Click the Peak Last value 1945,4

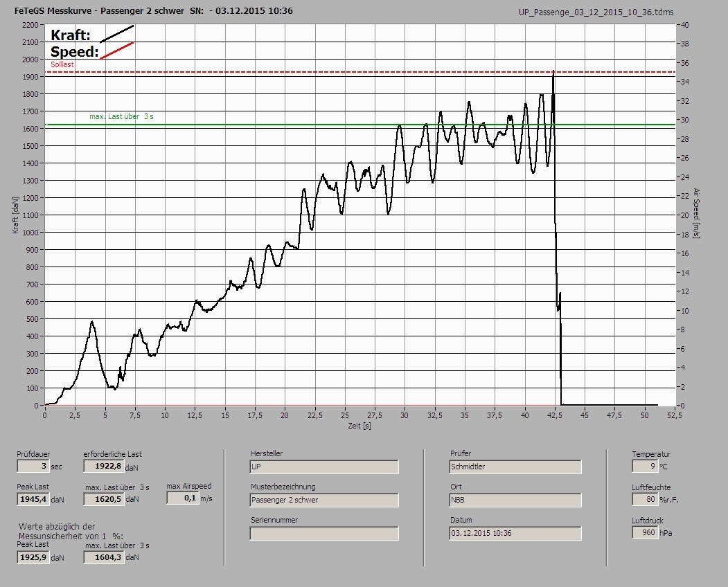(x=33, y=499)
